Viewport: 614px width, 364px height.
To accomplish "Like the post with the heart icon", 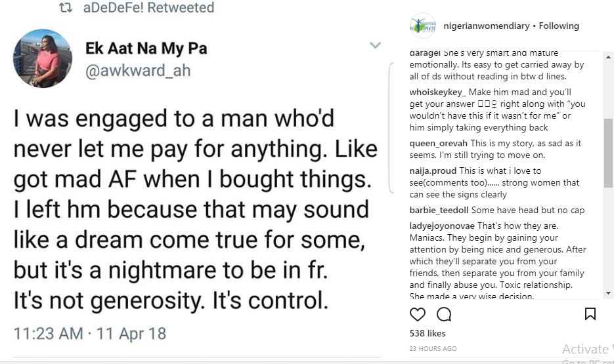I will click(x=418, y=314).
